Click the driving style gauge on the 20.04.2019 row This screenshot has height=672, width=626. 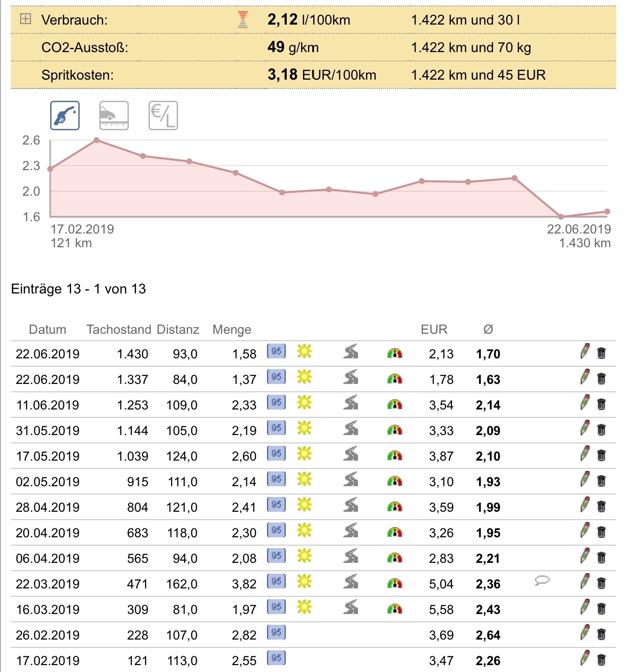[x=395, y=532]
